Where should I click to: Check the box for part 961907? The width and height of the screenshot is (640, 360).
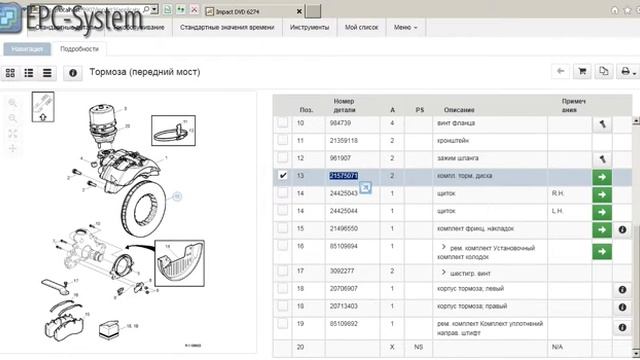pos(282,158)
